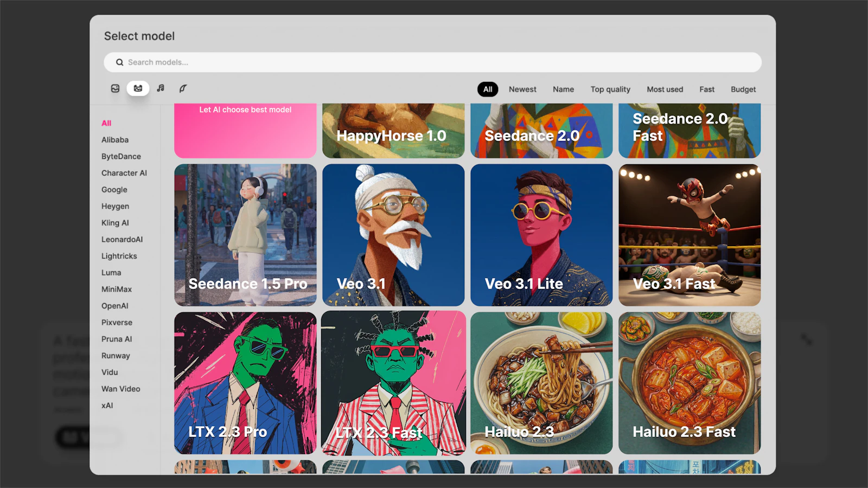Select the Veo 3.1 model card
Viewport: 868px width, 488px height.
click(393, 235)
